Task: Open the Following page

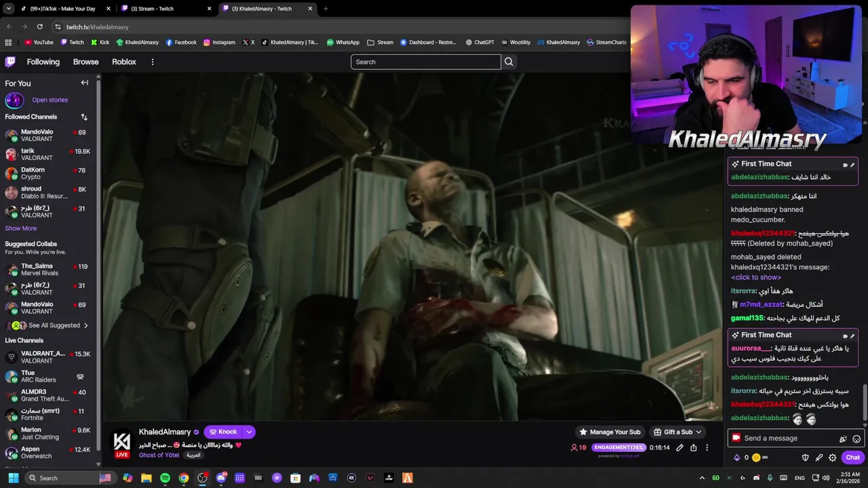Action: [x=43, y=62]
